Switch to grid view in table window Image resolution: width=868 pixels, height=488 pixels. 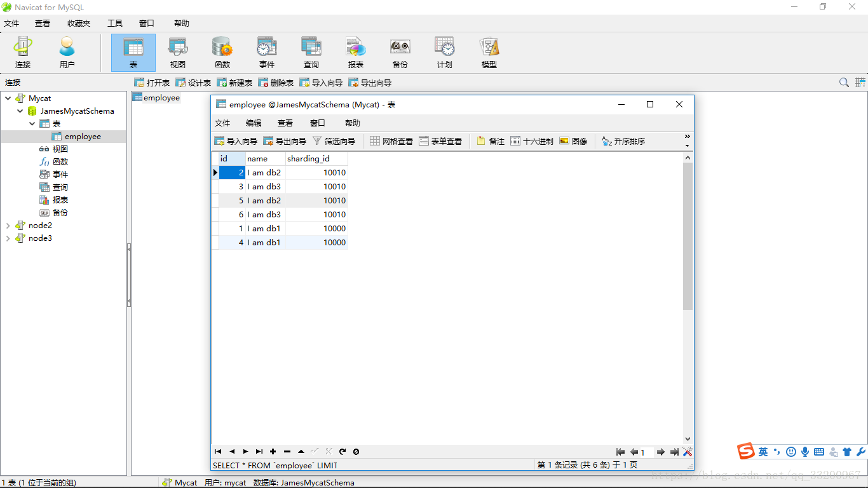click(391, 141)
